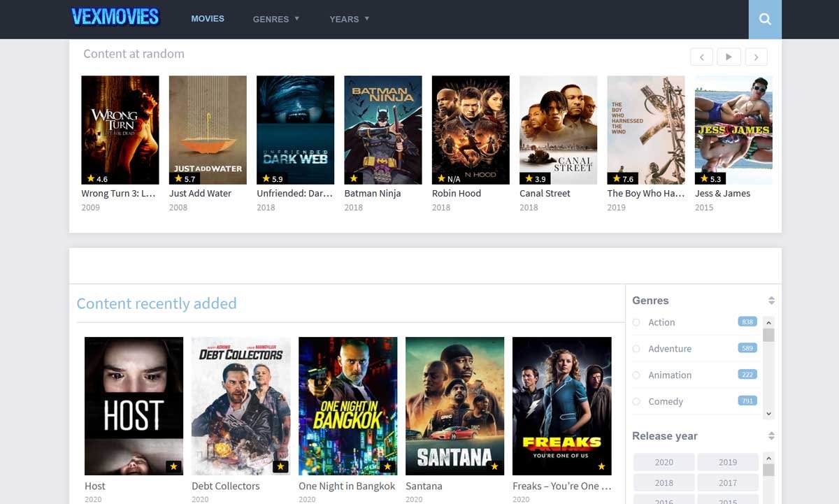Image resolution: width=839 pixels, height=504 pixels.
Task: Click the N/A star rating on Robin Hood
Action: 449,179
